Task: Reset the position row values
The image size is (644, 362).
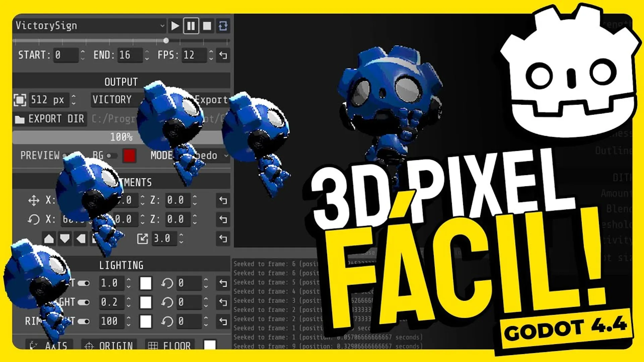Action: coord(223,200)
